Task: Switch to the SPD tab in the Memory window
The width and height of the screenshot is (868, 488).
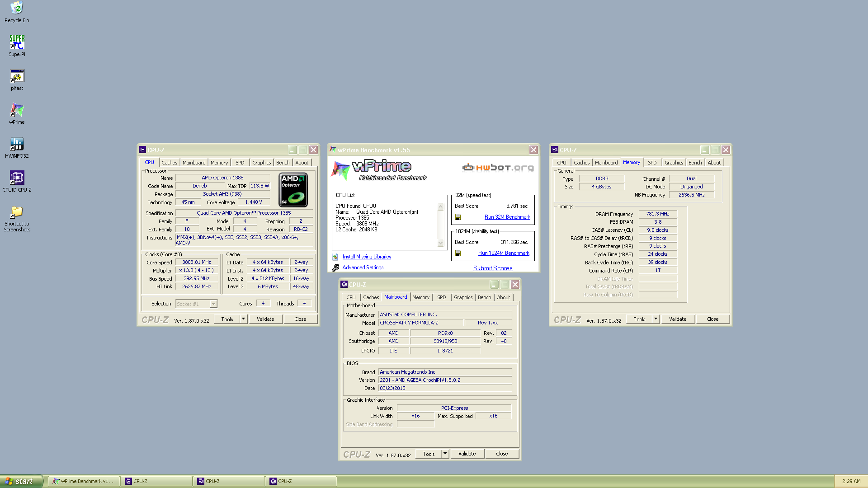Action: point(652,163)
